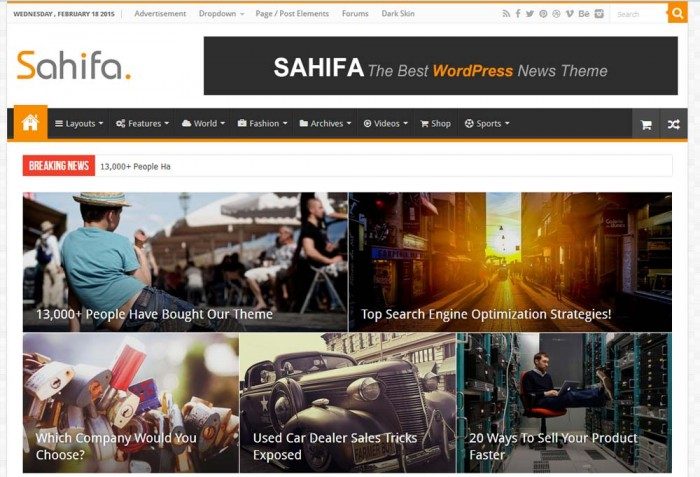Click the Vimeo social icon
Viewport: 700px width, 477px height.
point(569,14)
